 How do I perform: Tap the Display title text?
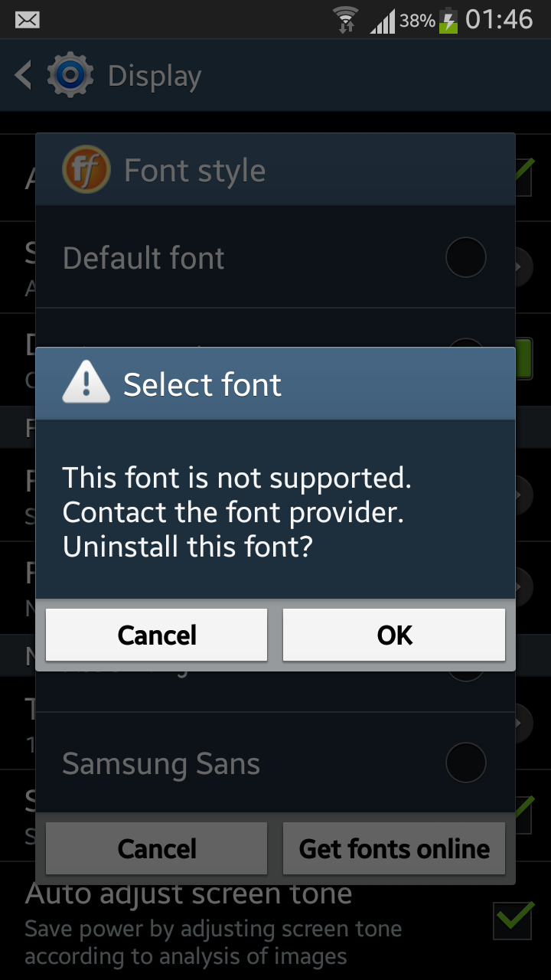coord(155,76)
